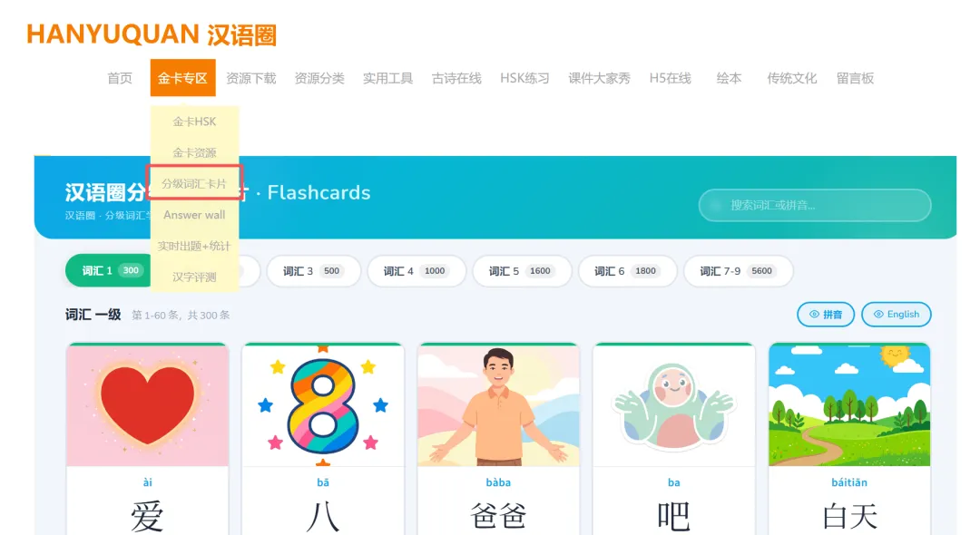The width and height of the screenshot is (980, 535).
Task: Toggle English translation visibility
Action: 897,315
